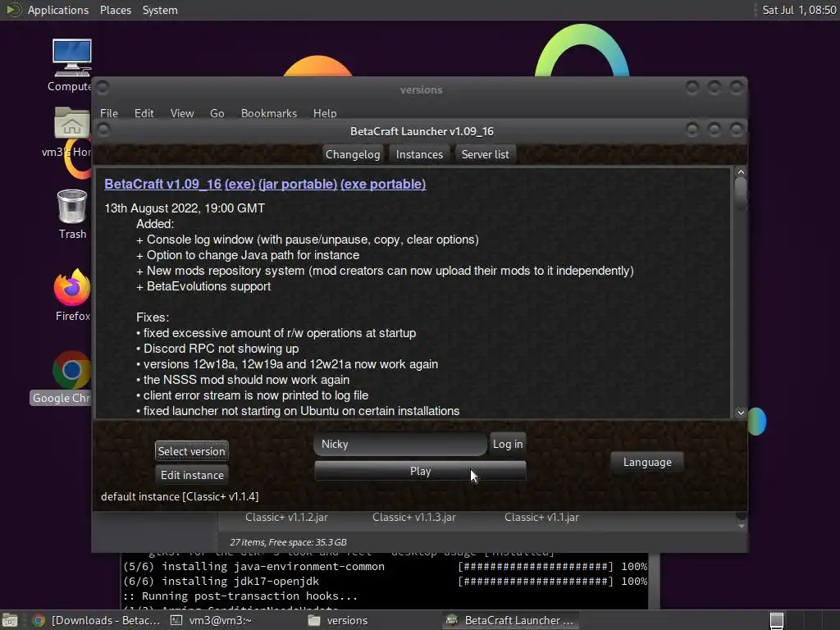
Task: Click default instance [Classic+ v1.1.4] text
Action: (180, 496)
